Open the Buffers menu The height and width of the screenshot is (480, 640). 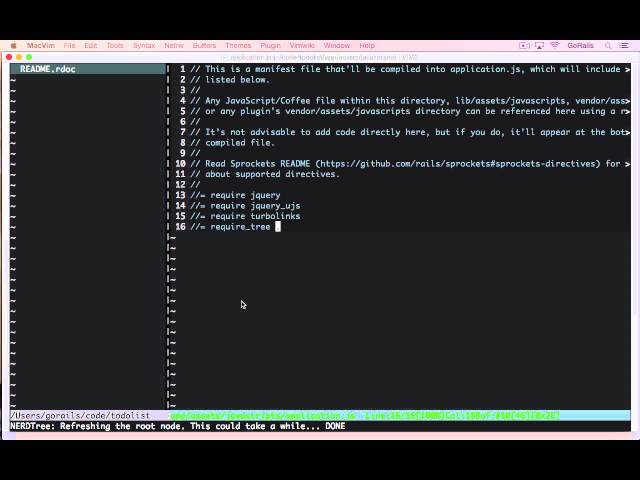click(204, 45)
